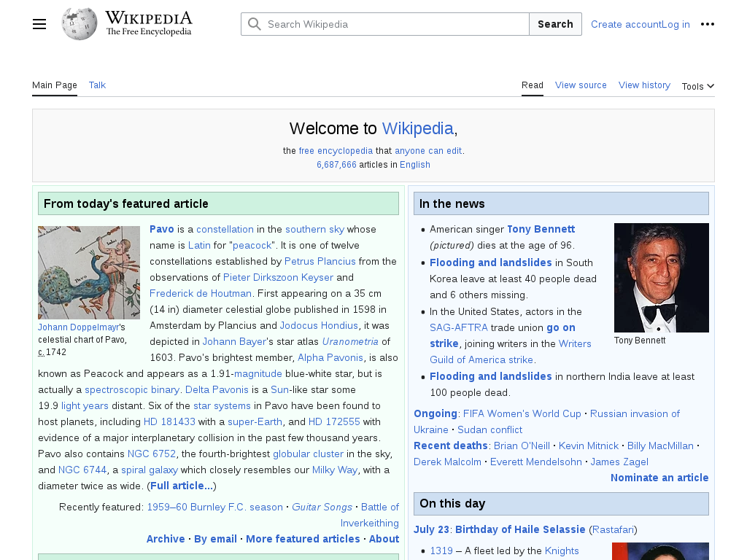Open Flooding and landslides northern India link
Screen dimensions: 747x560
tap(491, 377)
